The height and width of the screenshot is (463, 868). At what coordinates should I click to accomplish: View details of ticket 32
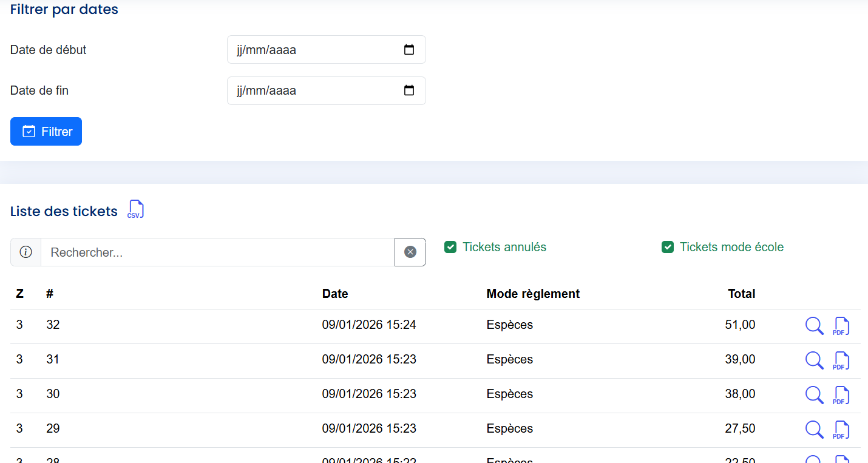(x=814, y=326)
